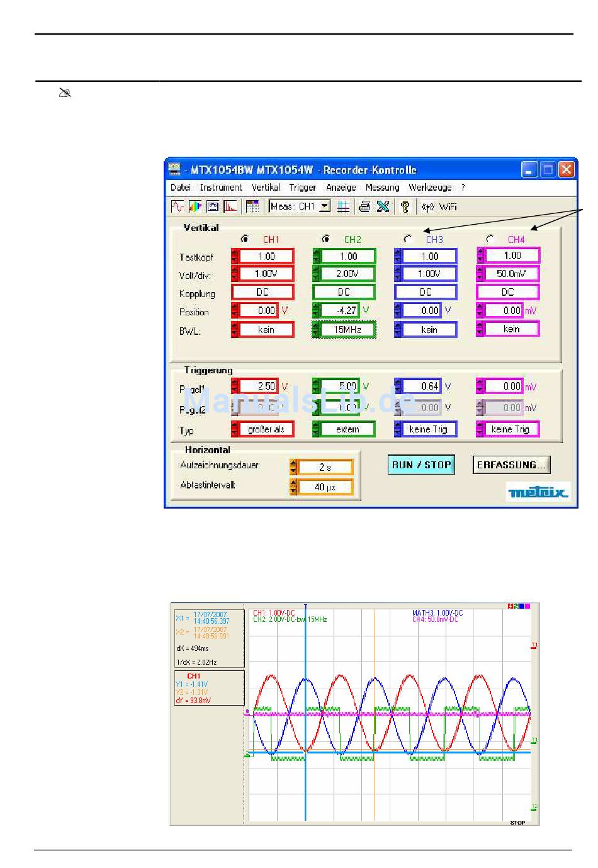Image resolution: width=598 pixels, height=868 pixels.
Task: Click the window title bar app icon
Action: tap(174, 169)
